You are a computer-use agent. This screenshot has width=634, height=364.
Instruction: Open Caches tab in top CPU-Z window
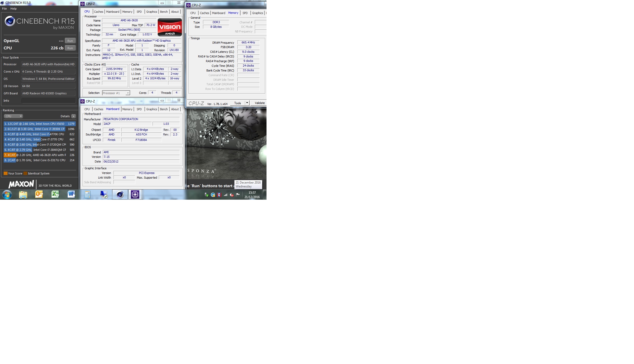click(x=99, y=12)
